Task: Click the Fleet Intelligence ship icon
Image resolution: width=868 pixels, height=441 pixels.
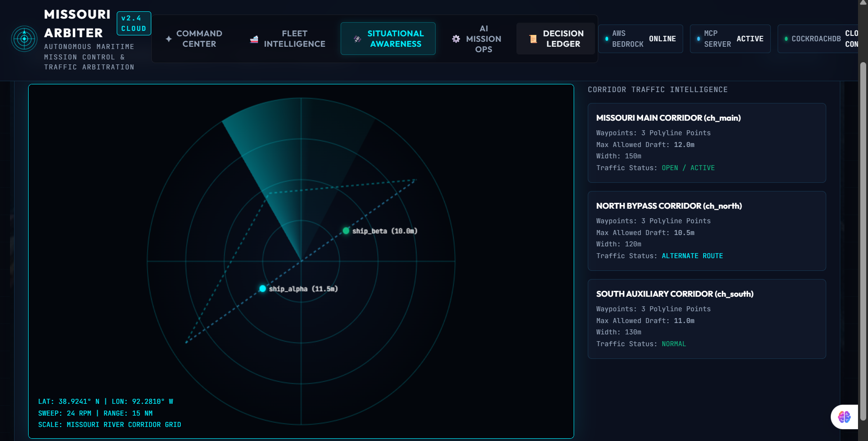Action: pos(254,39)
